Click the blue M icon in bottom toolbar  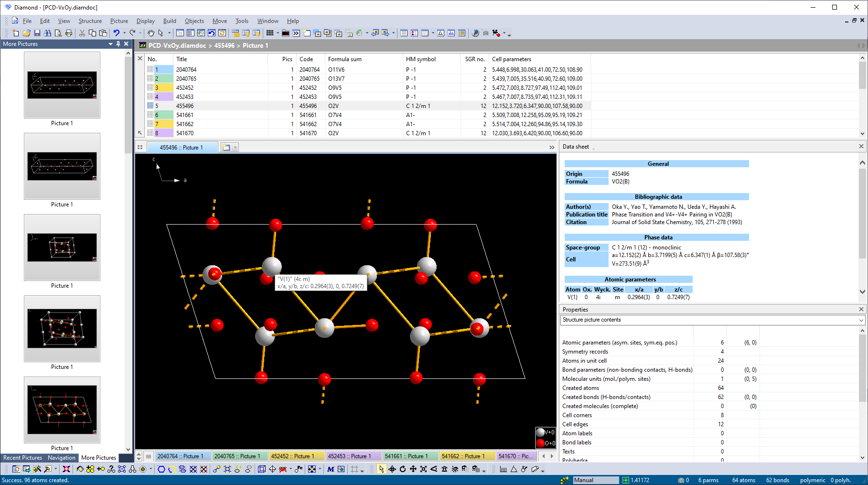point(331,469)
